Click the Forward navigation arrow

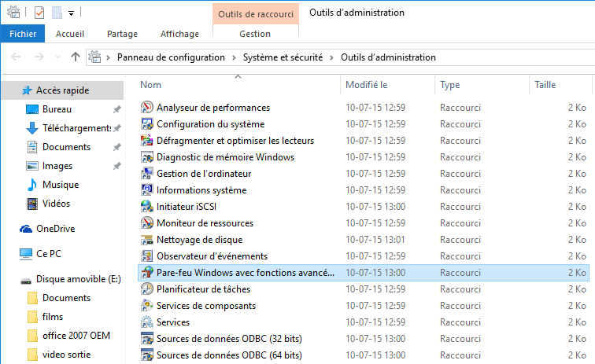[x=39, y=57]
